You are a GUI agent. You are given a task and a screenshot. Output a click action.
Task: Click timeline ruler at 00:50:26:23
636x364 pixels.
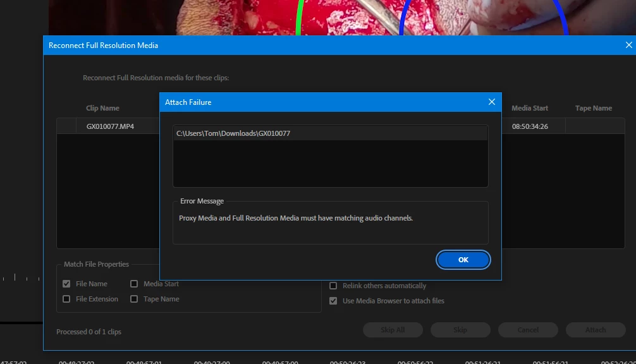point(348,362)
